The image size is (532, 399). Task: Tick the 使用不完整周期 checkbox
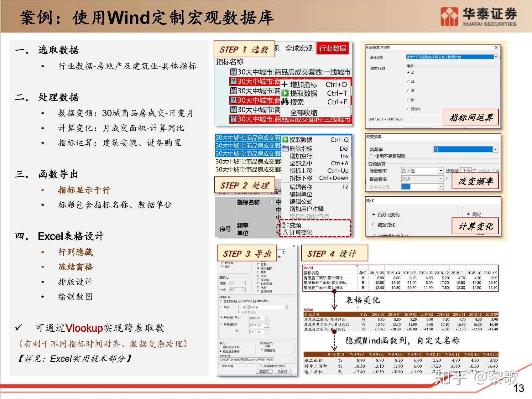(x=371, y=156)
